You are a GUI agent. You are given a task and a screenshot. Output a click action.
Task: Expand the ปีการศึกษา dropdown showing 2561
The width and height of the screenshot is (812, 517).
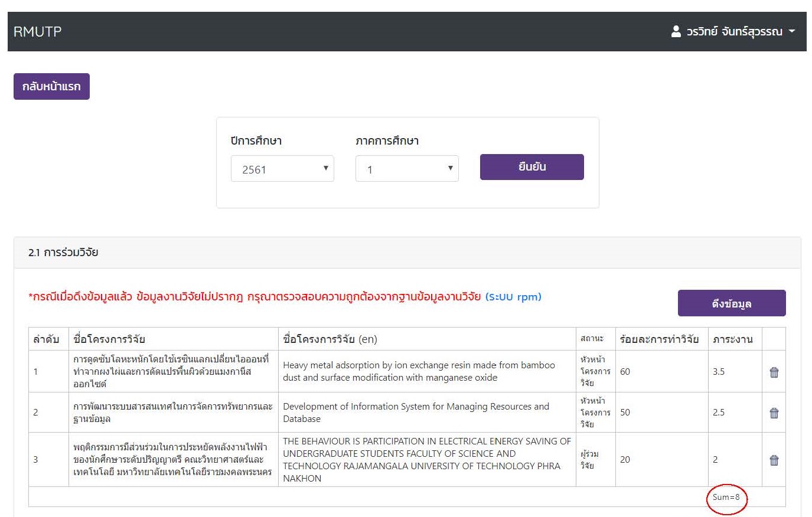(282, 169)
